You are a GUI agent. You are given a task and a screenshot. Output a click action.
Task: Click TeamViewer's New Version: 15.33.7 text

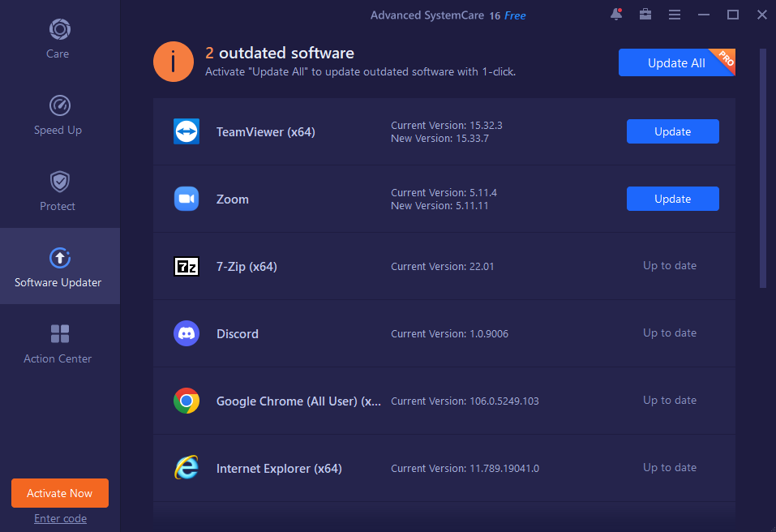pos(440,139)
